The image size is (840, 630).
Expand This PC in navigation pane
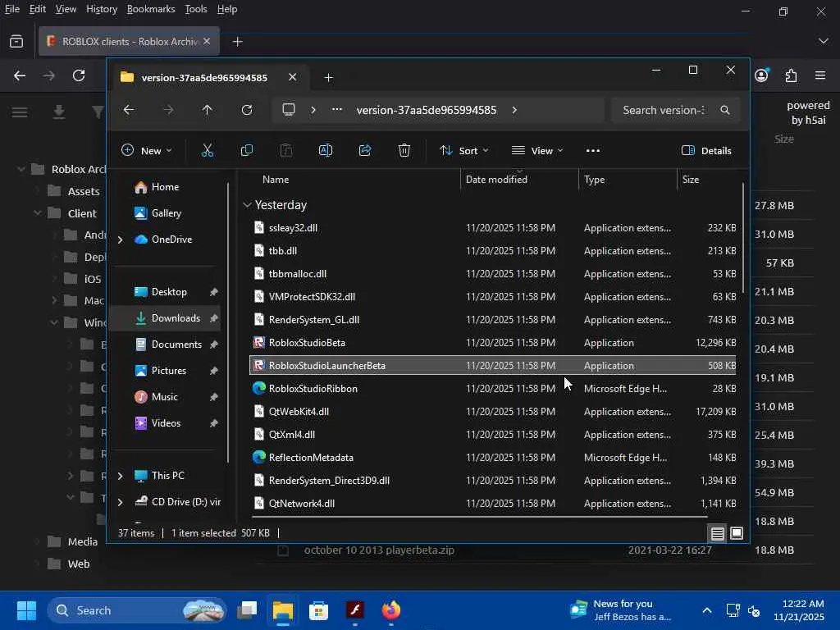click(x=121, y=476)
